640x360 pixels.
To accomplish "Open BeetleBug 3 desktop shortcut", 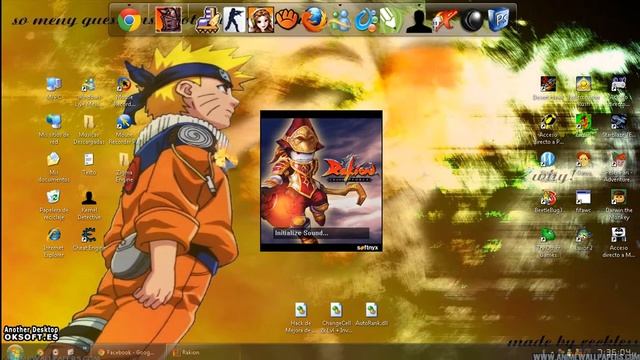I will pyautogui.click(x=549, y=201).
